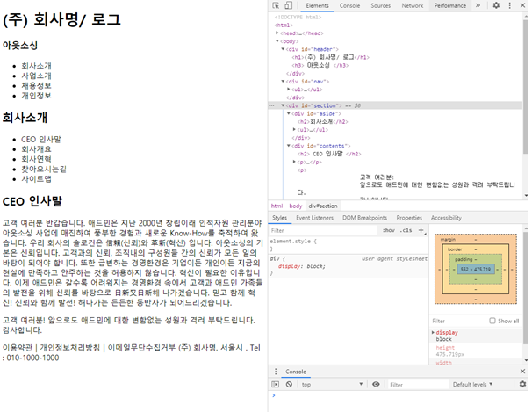This screenshot has height=412, width=532.
Task: Click the 채용정보 navigation item
Action: [x=36, y=85]
